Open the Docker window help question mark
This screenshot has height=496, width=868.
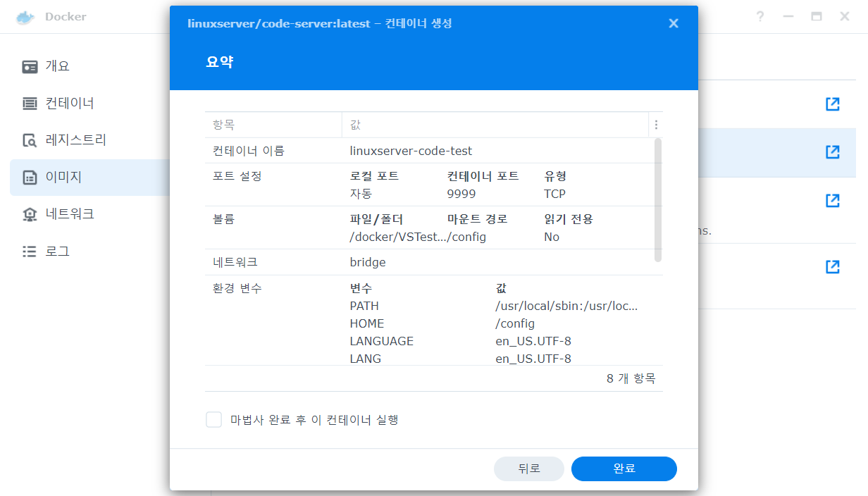tap(760, 16)
